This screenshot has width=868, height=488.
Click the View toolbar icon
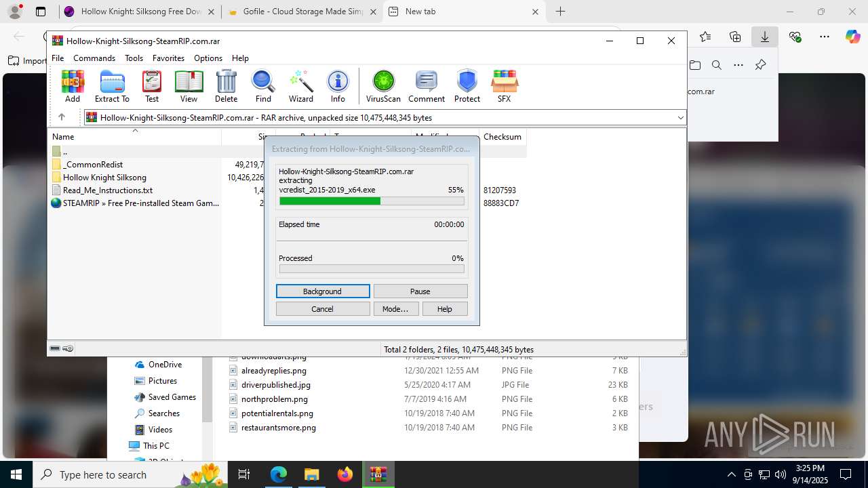189,86
